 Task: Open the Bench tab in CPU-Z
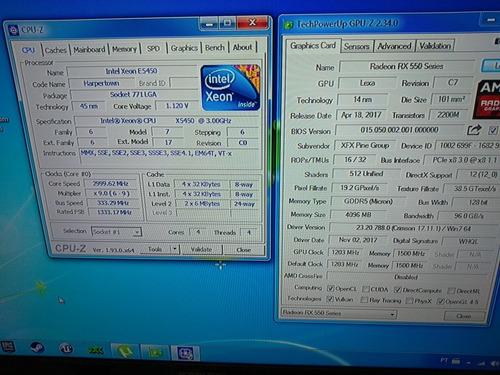pyautogui.click(x=215, y=48)
